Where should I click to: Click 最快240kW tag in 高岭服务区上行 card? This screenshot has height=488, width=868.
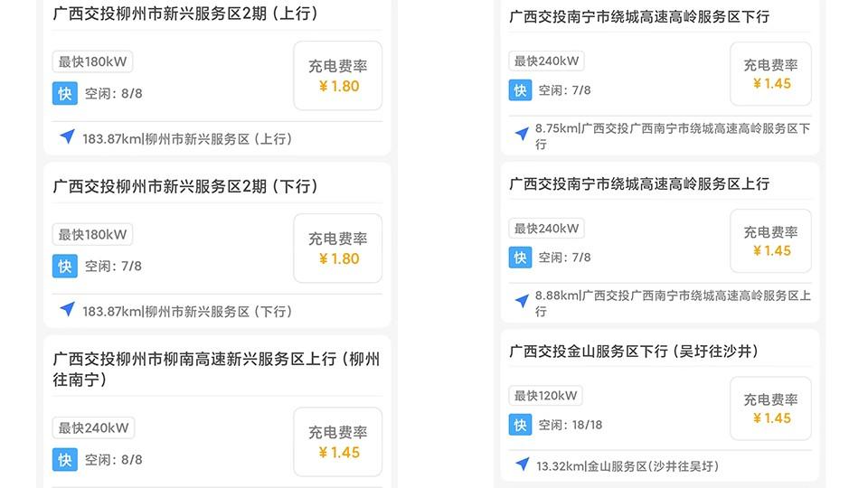(546, 229)
